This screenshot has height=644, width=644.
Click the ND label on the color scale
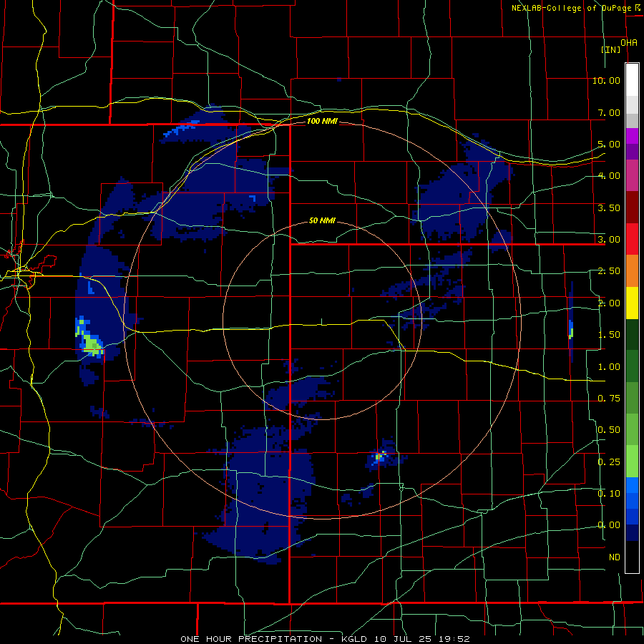pyautogui.click(x=615, y=557)
